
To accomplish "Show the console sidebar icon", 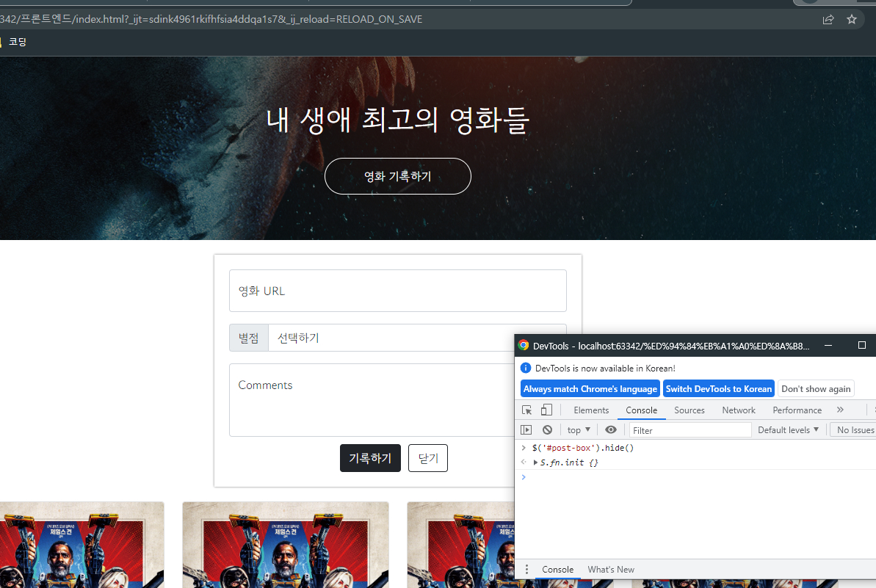I will (526, 430).
